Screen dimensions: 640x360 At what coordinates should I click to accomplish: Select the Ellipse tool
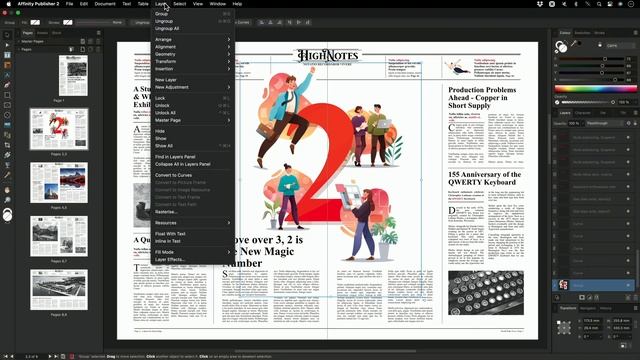click(x=7, y=115)
